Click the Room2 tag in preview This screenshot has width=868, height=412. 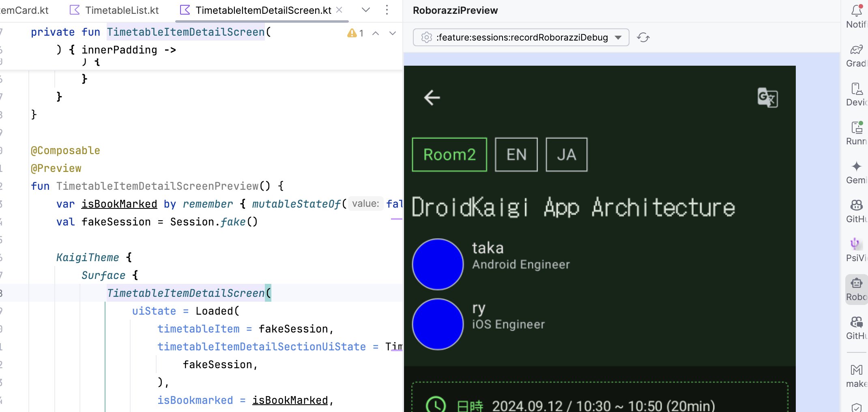coord(449,154)
